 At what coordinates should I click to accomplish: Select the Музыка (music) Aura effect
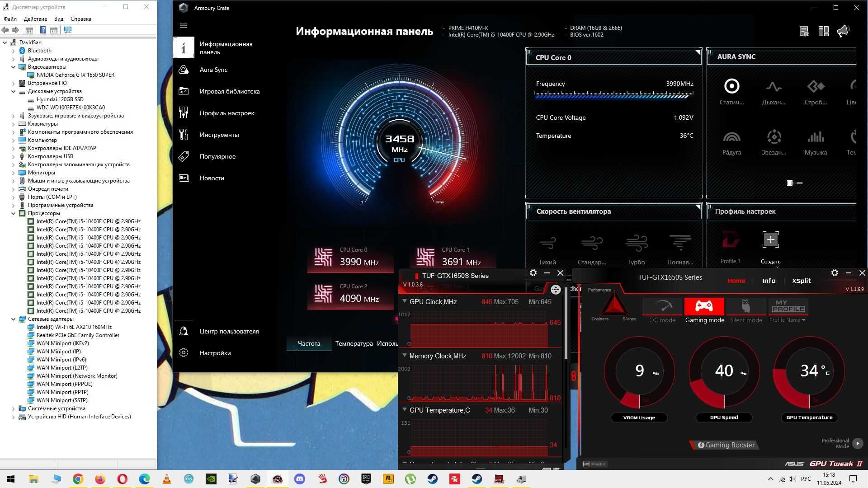click(x=816, y=142)
